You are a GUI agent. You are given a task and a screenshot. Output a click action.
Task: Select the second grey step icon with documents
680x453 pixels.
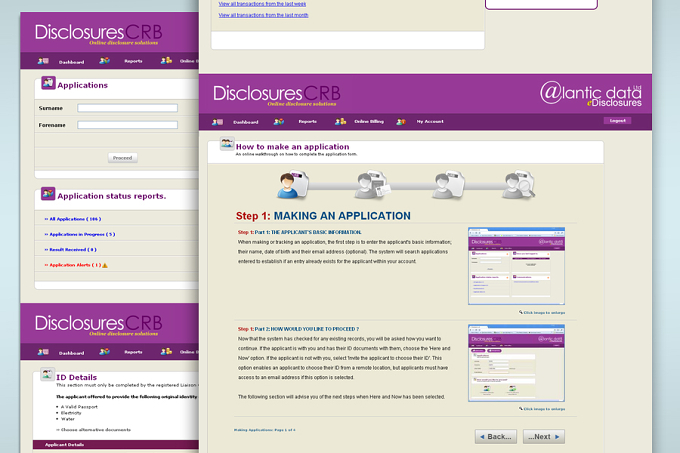(372, 185)
